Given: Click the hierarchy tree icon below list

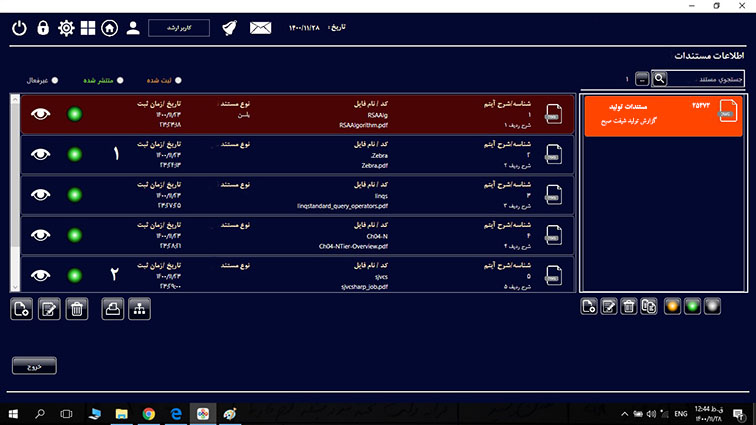Looking at the screenshot, I should click(138, 309).
